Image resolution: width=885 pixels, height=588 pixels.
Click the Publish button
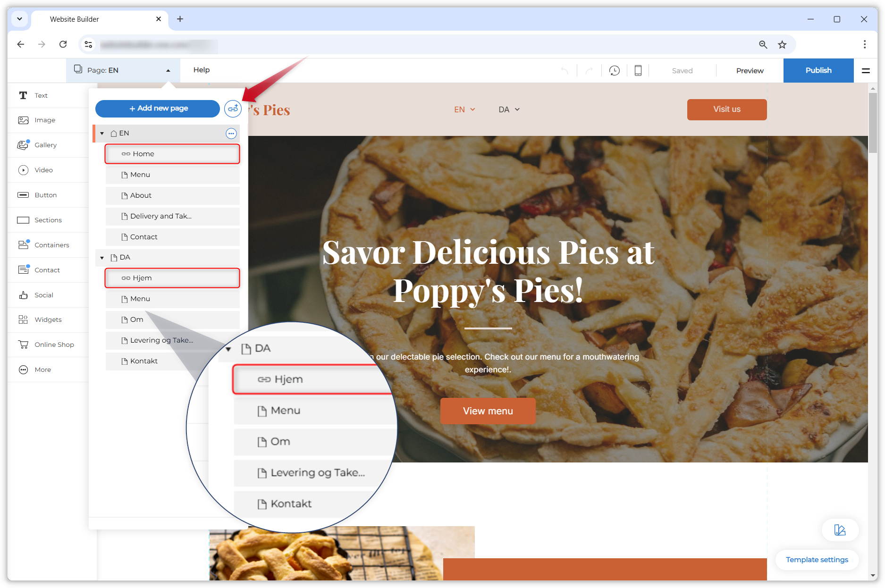pos(818,70)
